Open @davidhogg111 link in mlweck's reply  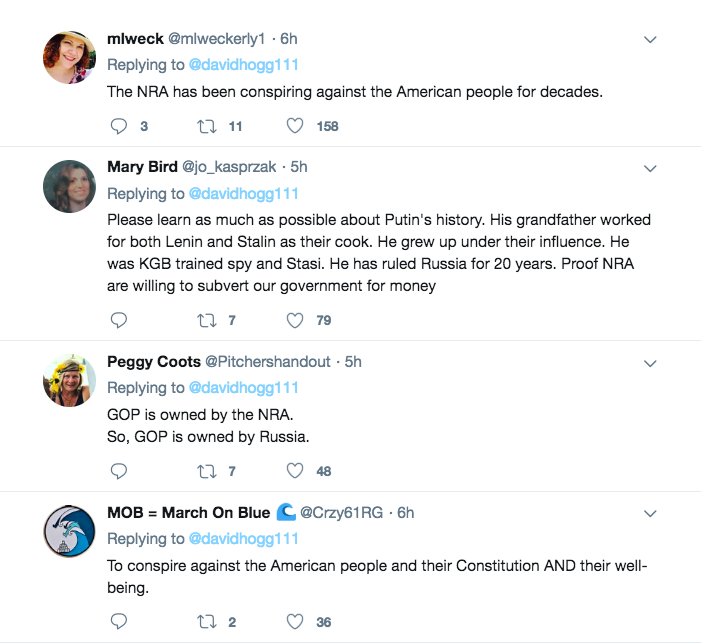tap(243, 64)
